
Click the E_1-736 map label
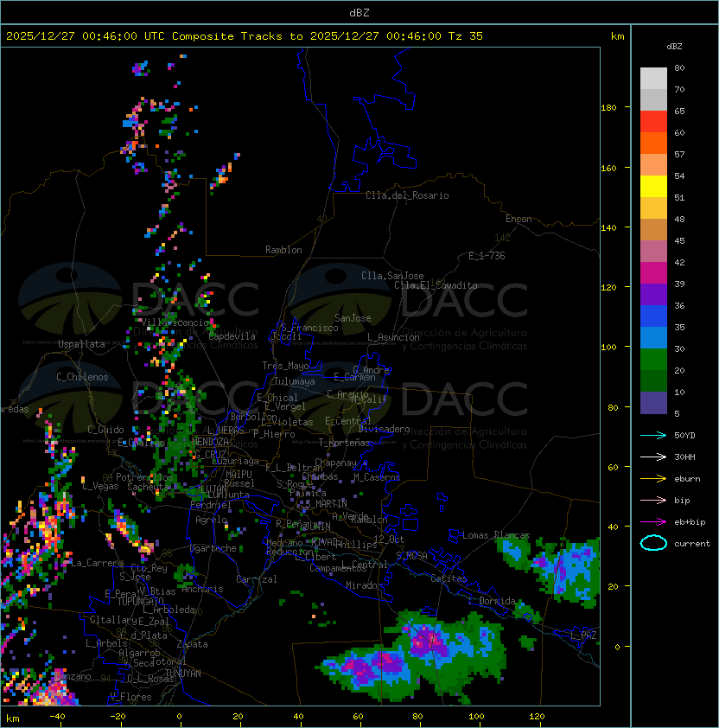point(487,256)
